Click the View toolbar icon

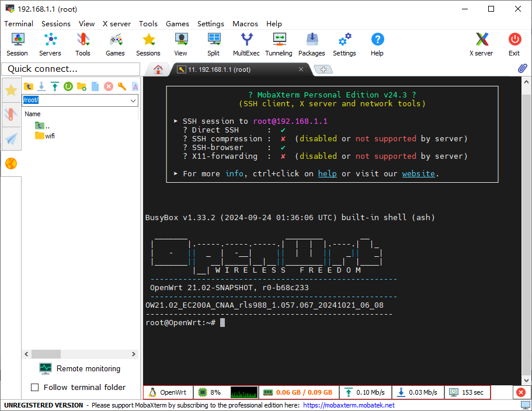tap(181, 44)
